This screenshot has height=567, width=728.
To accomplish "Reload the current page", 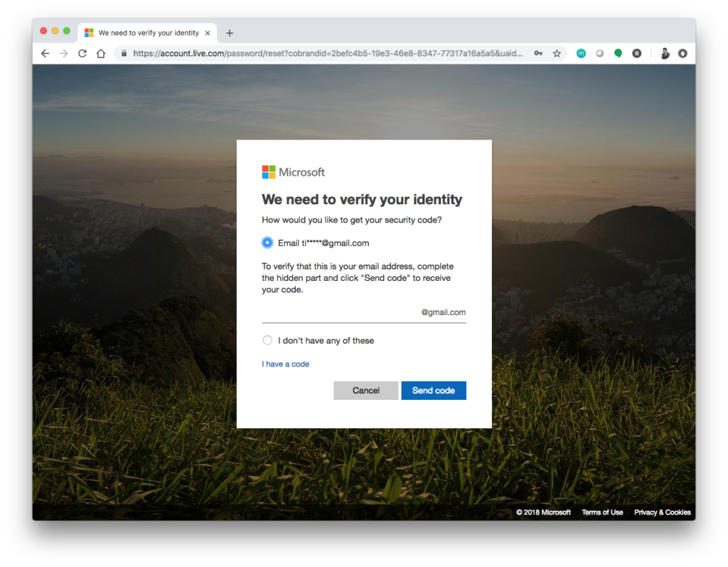I will 82,53.
